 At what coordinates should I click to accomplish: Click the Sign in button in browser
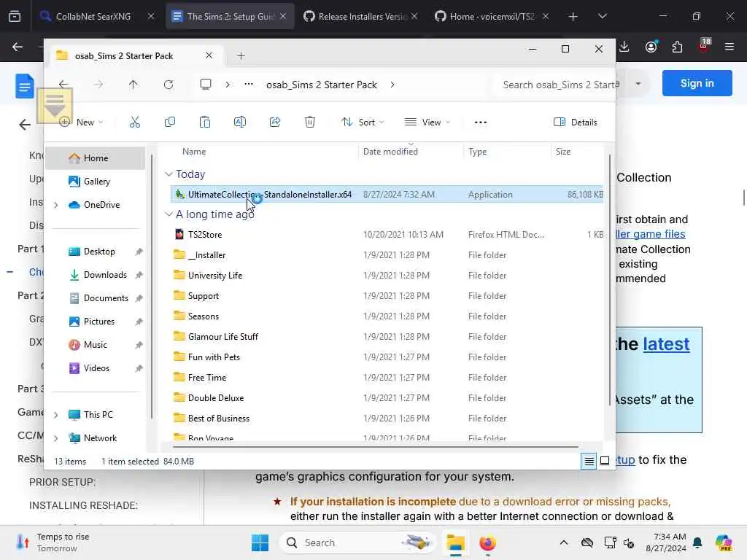pyautogui.click(x=697, y=83)
